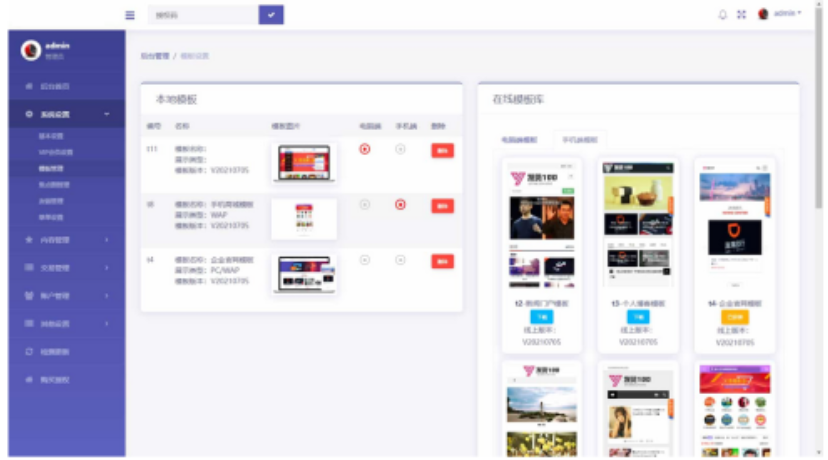Click red delete button for template t11
The width and height of the screenshot is (828, 460).
click(441, 150)
